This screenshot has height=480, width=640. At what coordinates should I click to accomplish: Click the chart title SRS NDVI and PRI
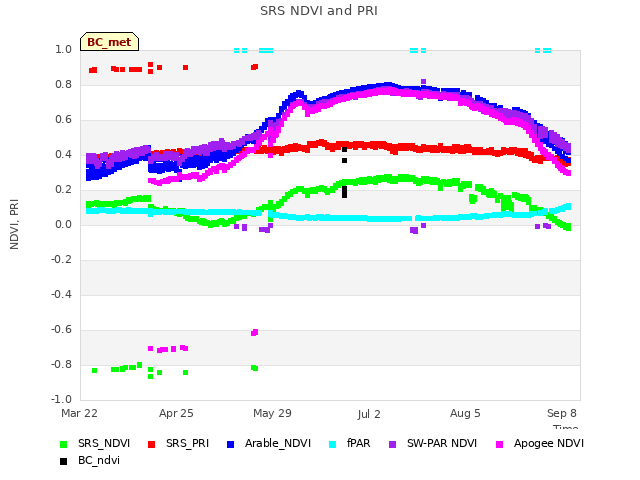pyautogui.click(x=319, y=11)
